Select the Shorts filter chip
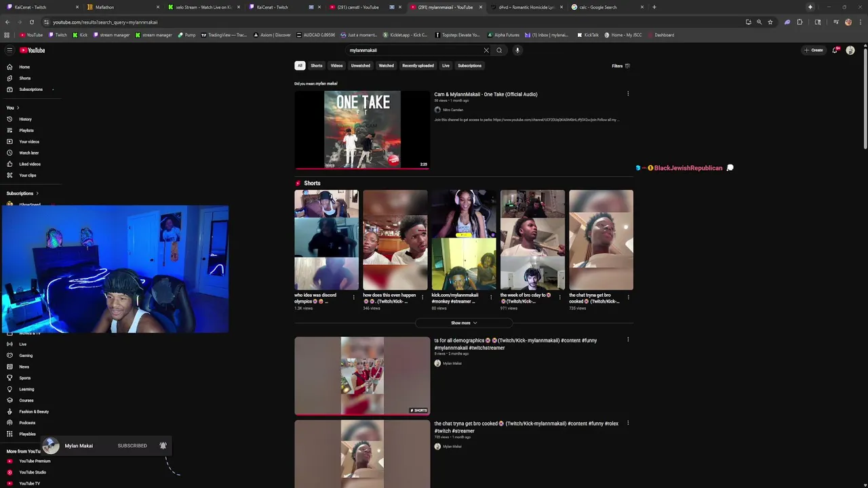 [x=317, y=66]
